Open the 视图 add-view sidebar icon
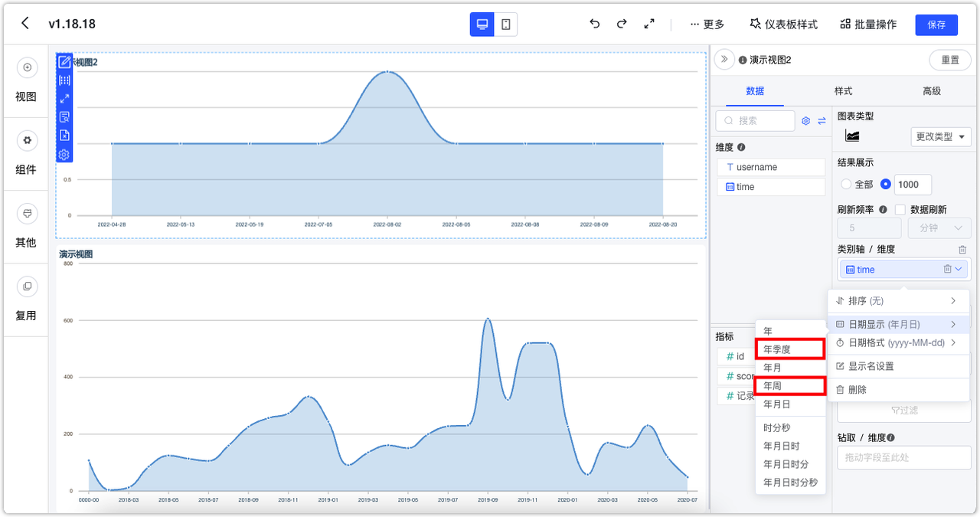 click(x=27, y=67)
